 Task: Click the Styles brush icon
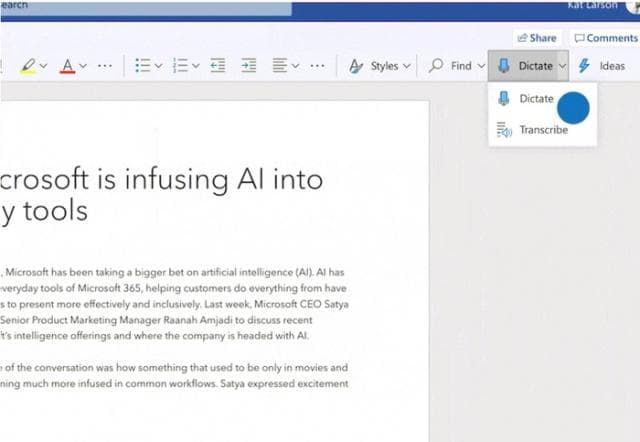(x=356, y=66)
